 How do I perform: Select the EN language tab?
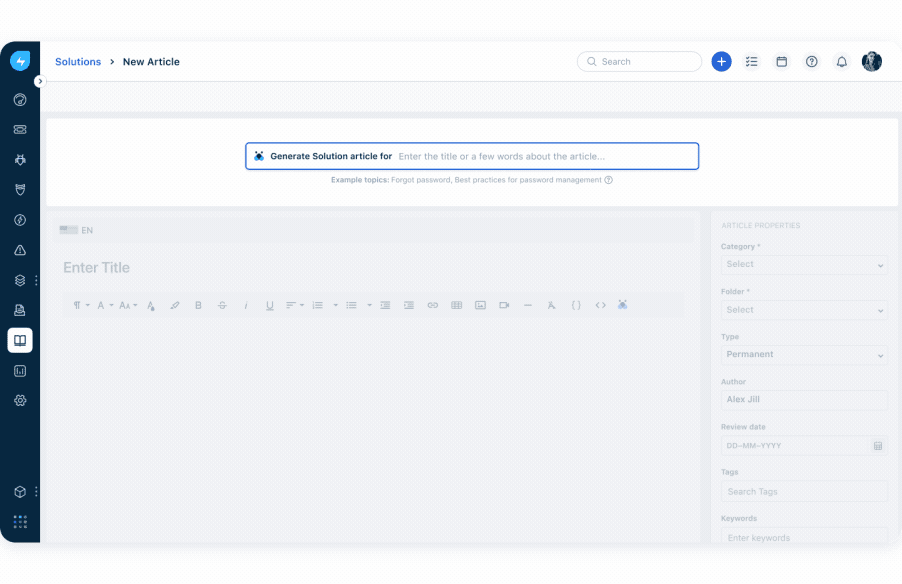tap(76, 230)
